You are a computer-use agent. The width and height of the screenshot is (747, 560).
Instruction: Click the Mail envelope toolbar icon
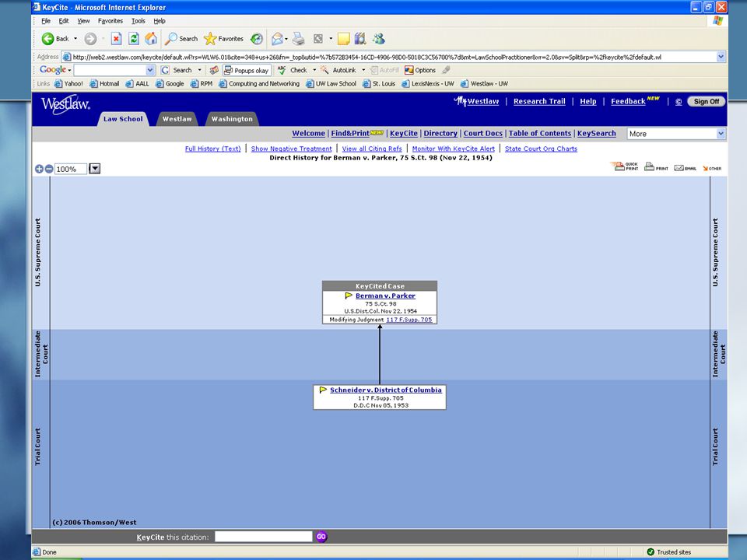coord(277,39)
